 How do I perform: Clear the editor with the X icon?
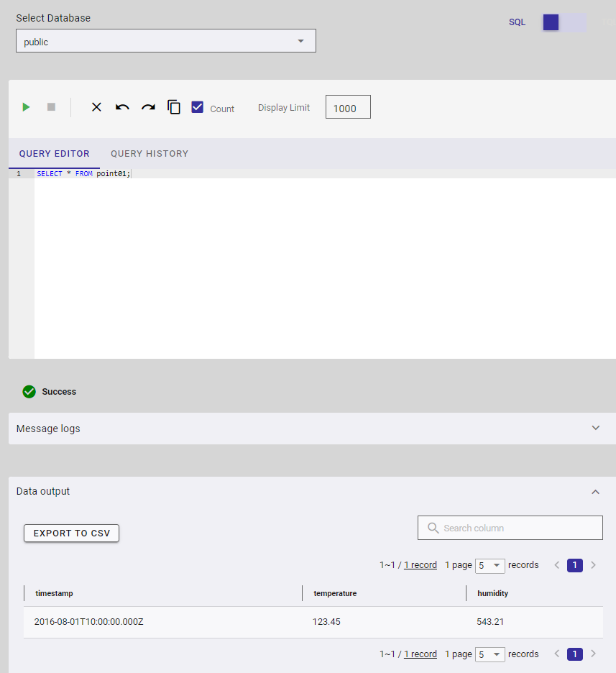point(96,107)
